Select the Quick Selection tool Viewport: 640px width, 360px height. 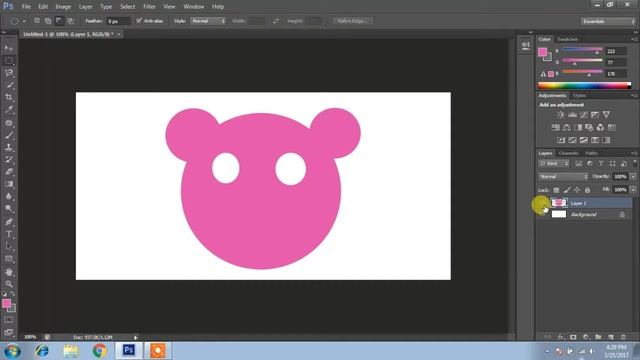pyautogui.click(x=9, y=85)
